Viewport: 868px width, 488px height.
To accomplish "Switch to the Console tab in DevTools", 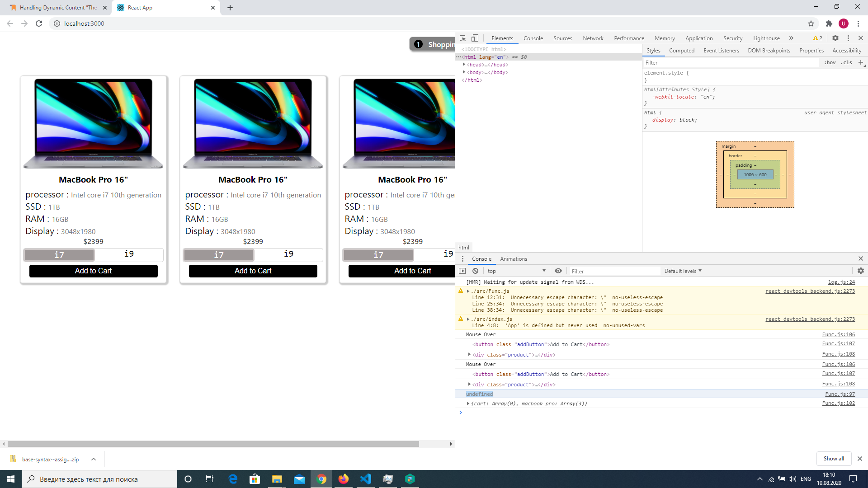I will point(533,38).
